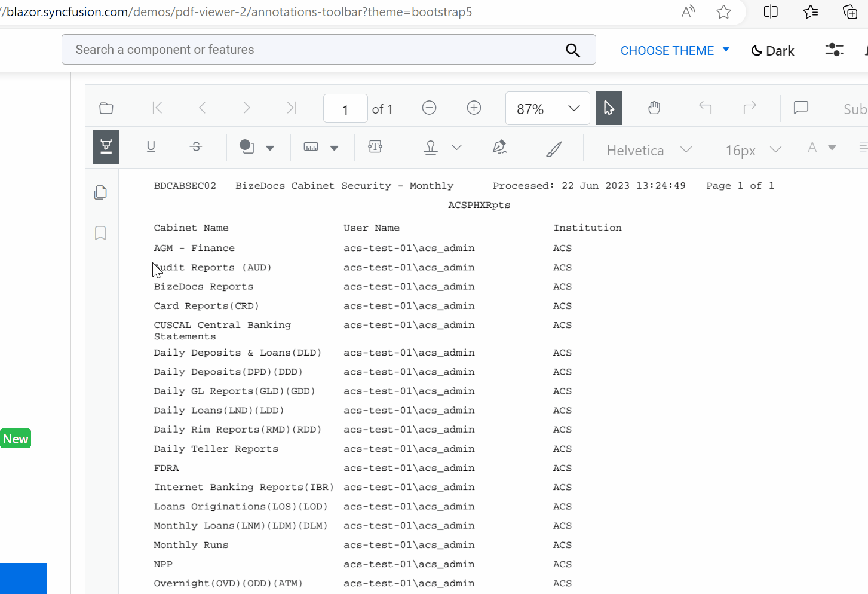Select the Highlight annotation tool
Screen dimensions: 868x594
point(106,147)
